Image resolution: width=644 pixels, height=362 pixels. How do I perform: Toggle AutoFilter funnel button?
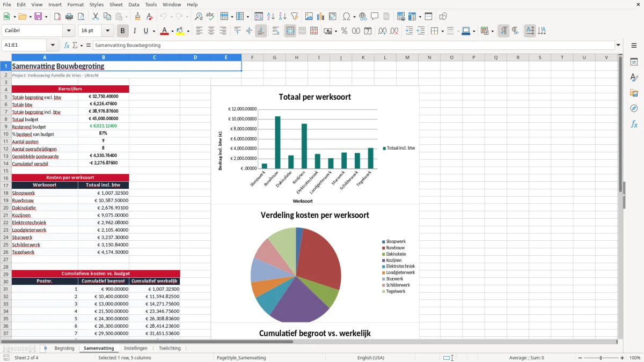[294, 17]
